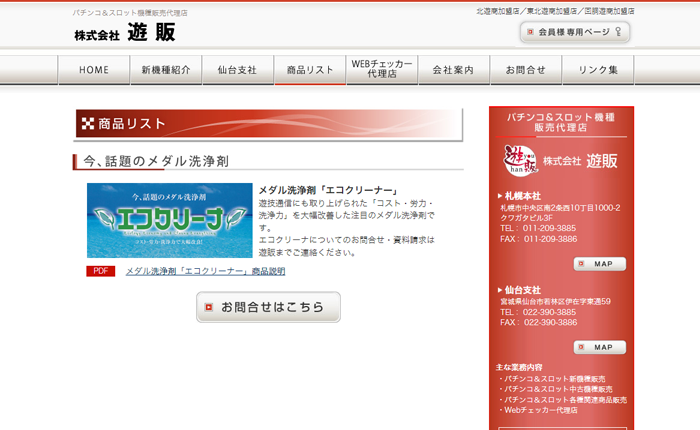Click the エコクリーナ banner image
The width and height of the screenshot is (700, 430).
[x=170, y=220]
